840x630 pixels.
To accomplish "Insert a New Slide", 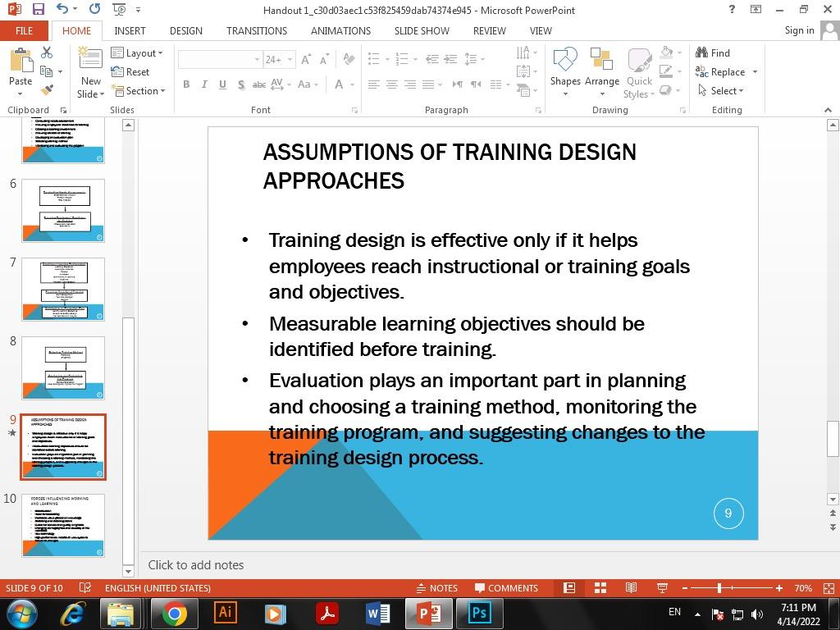I will click(90, 73).
